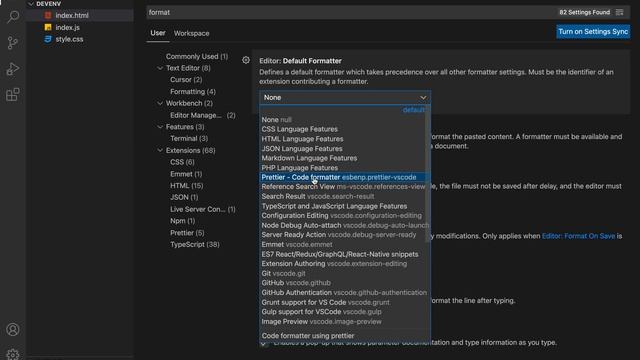Select Editor Management (2) category
Image resolution: width=640 pixels, height=360 pixels.
(203, 115)
